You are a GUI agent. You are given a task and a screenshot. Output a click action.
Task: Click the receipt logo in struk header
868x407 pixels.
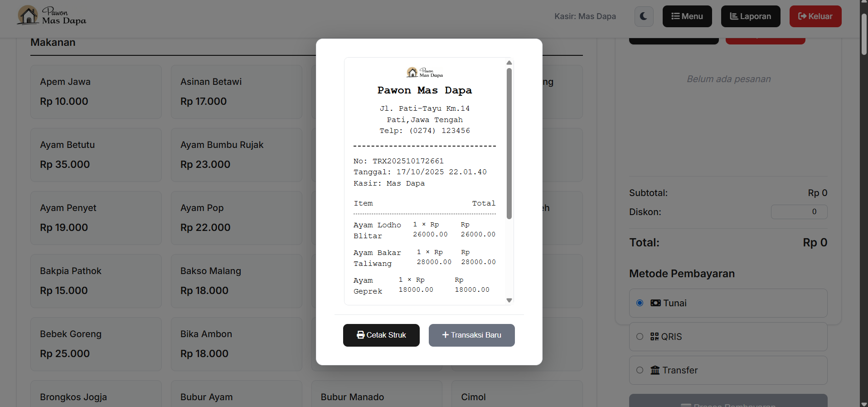click(424, 73)
